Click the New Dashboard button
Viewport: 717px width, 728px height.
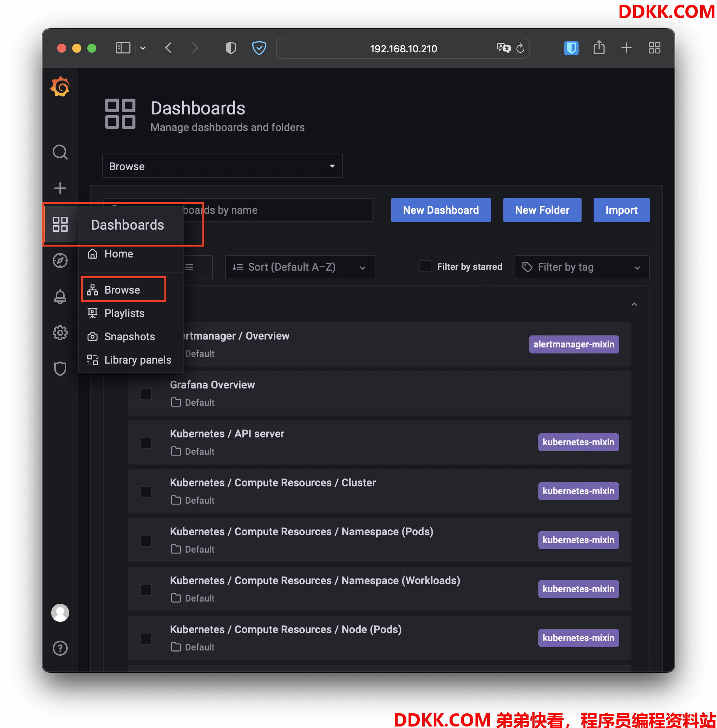(x=441, y=210)
